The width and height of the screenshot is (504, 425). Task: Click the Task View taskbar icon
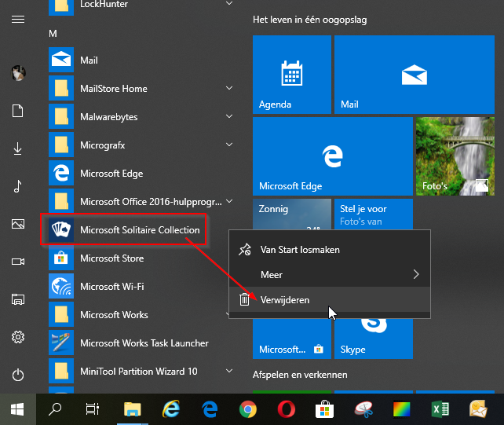[93, 409]
